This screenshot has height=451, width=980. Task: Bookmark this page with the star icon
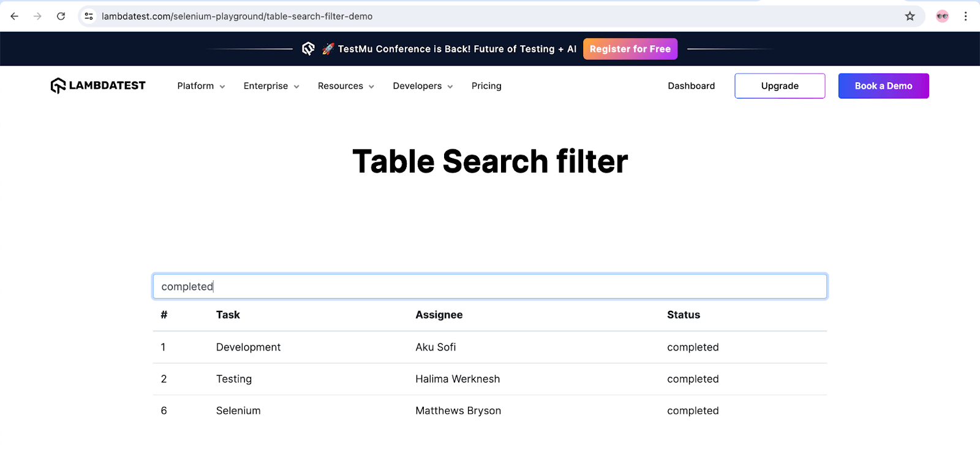910,17
